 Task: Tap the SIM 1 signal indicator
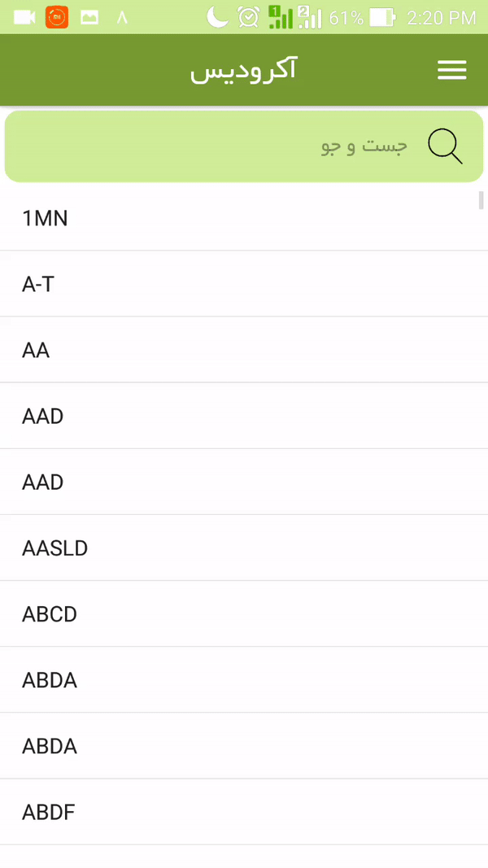click(280, 17)
